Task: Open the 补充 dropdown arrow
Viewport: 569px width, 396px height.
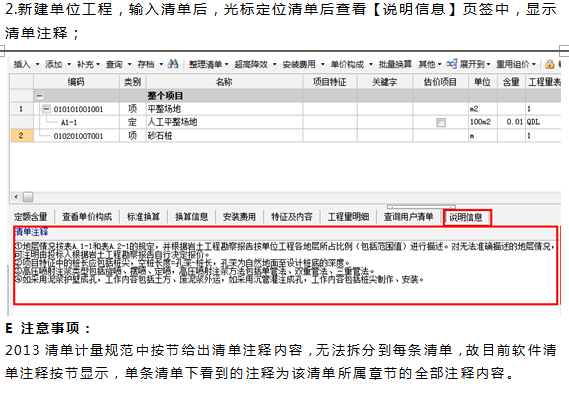Action: point(98,65)
